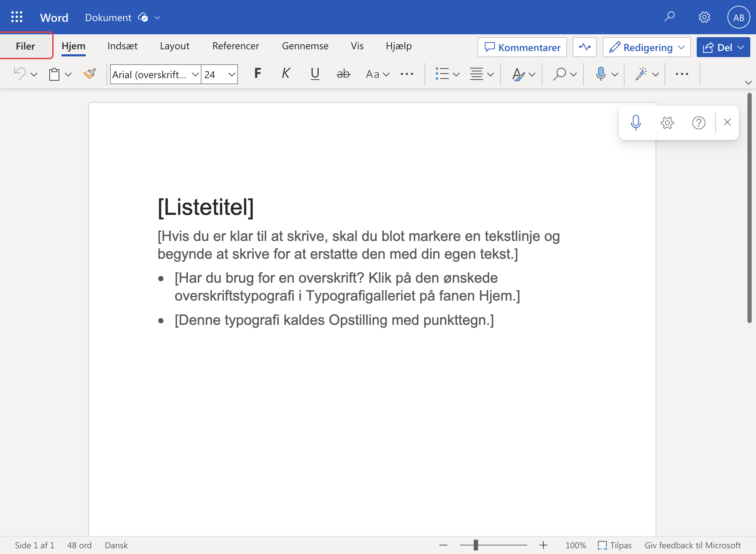Click the document word count status bar
Screen dimensions: 756x554
pyautogui.click(x=78, y=545)
